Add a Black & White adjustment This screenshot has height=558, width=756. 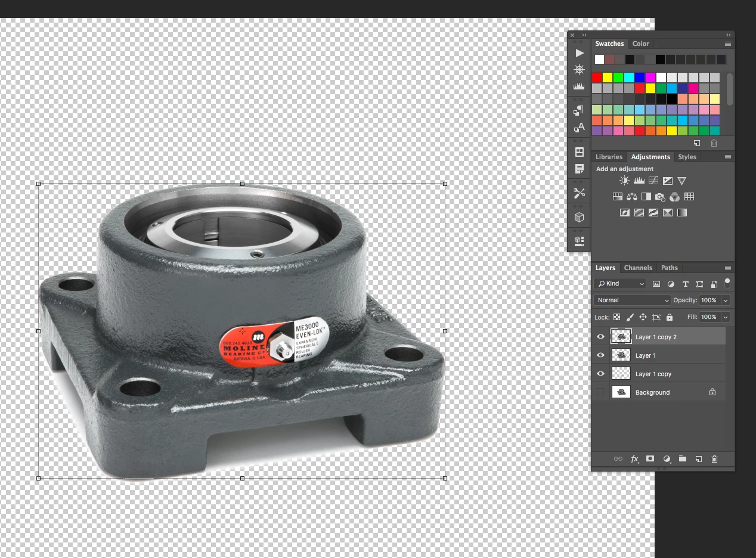(646, 197)
